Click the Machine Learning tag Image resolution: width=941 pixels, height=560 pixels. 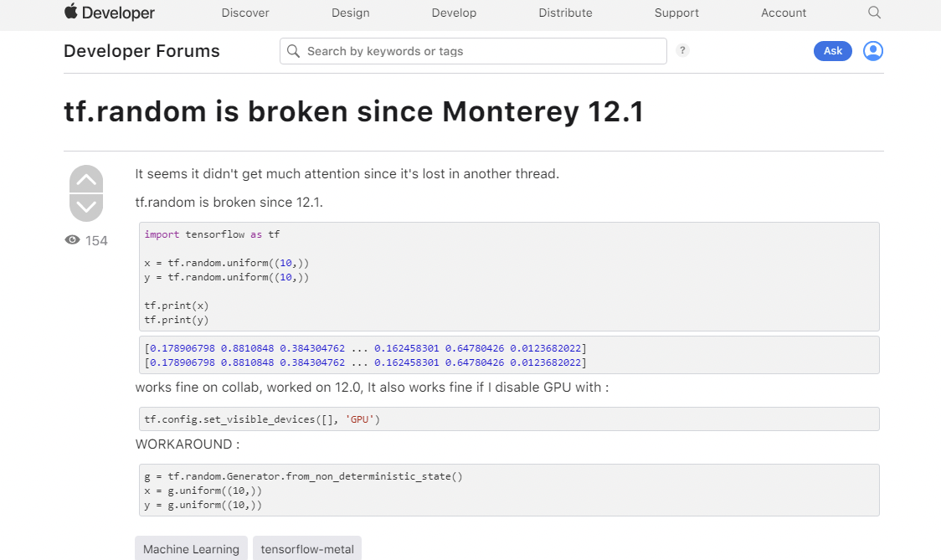click(191, 549)
